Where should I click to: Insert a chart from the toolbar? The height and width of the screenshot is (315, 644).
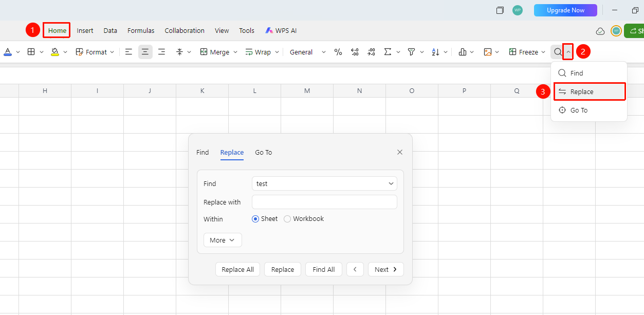pyautogui.click(x=463, y=52)
